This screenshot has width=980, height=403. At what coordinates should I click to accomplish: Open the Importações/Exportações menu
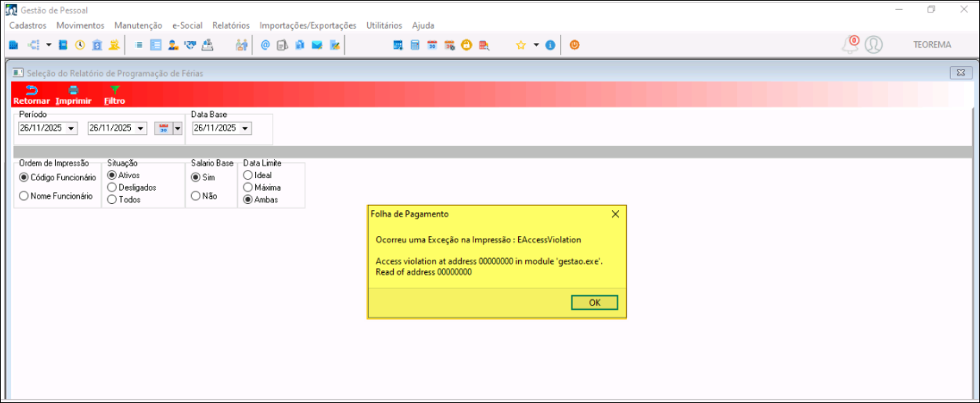click(307, 26)
